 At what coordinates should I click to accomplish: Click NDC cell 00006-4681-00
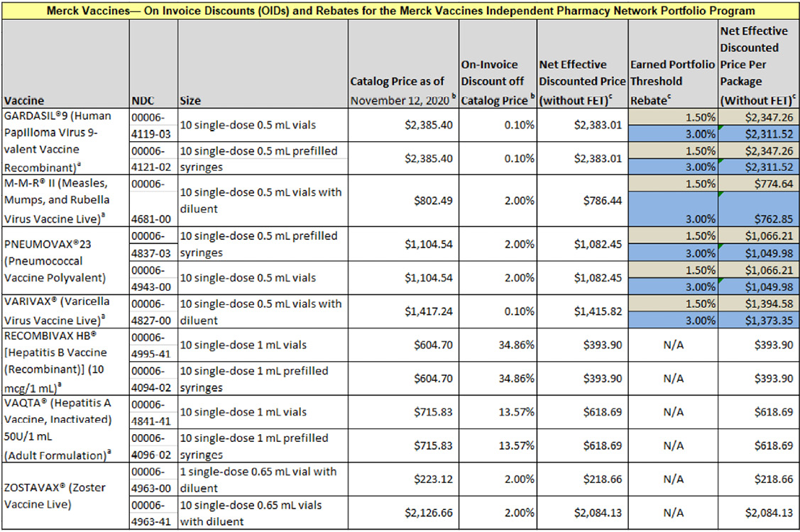153,201
